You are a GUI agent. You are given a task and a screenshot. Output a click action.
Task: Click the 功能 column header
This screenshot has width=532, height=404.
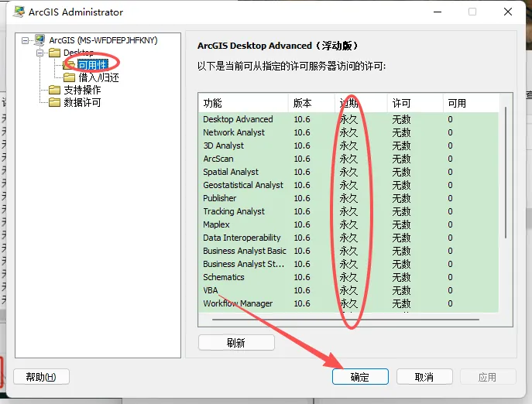[244, 103]
